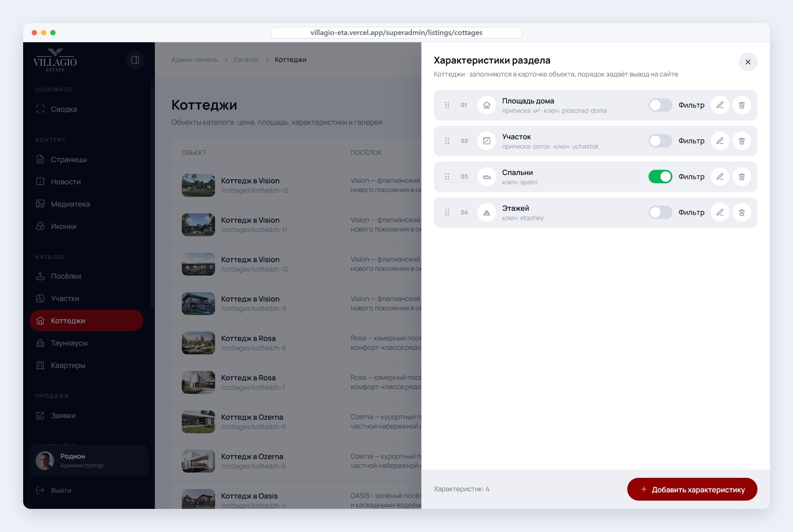Click the drag handle beside Этажей

[447, 212]
